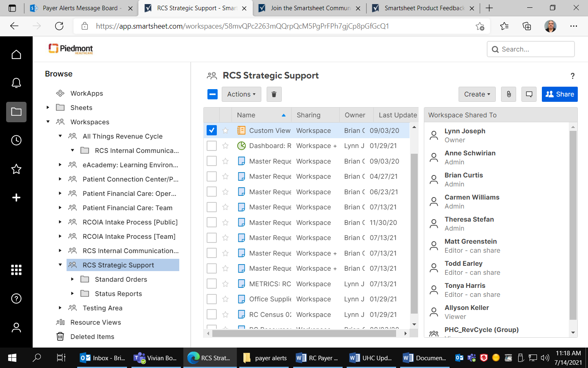588x368 pixels.
Task: Open the Create dropdown
Action: [x=477, y=94]
